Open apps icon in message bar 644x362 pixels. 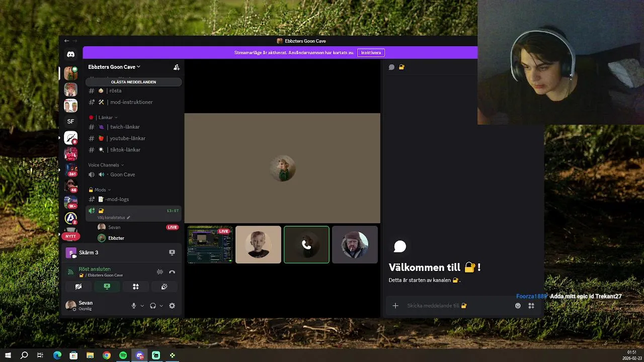pos(531,306)
